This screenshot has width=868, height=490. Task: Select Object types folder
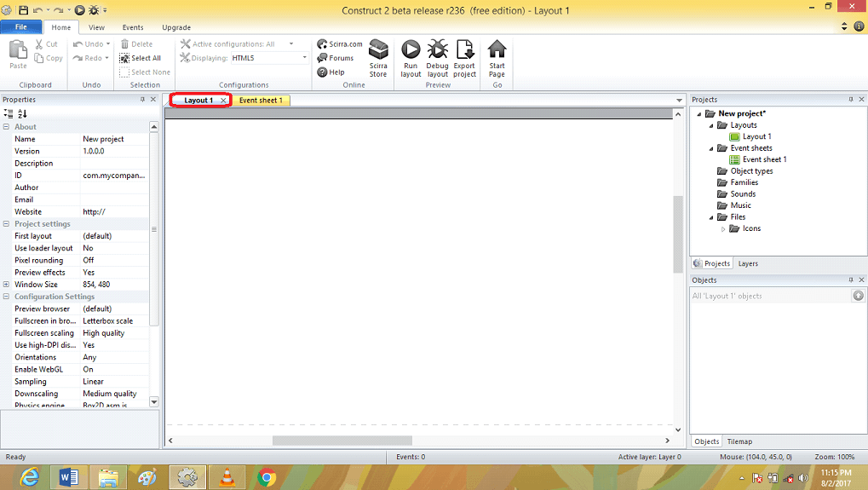pyautogui.click(x=751, y=171)
